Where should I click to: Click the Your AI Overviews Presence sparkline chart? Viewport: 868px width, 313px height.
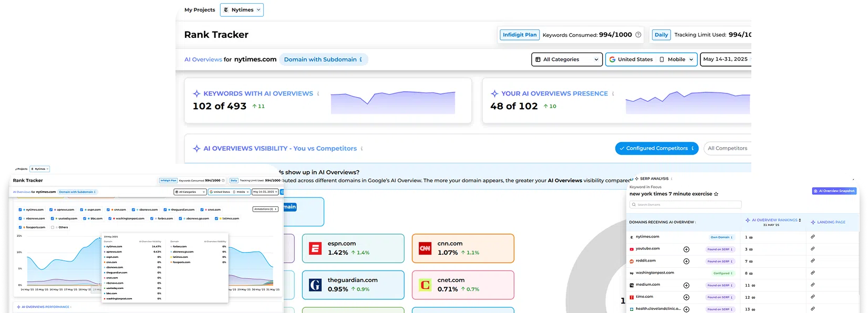point(688,102)
